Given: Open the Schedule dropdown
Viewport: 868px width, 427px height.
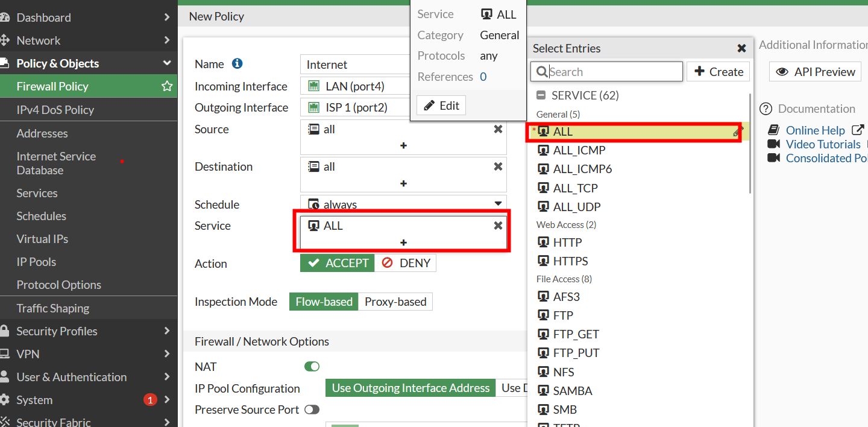Looking at the screenshot, I should pos(498,204).
